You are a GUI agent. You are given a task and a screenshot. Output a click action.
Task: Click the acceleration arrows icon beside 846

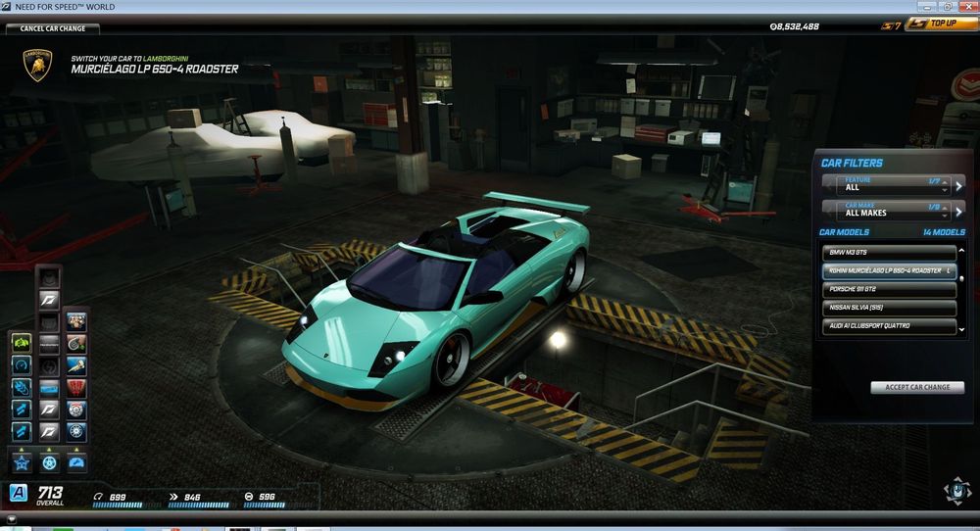point(173,497)
